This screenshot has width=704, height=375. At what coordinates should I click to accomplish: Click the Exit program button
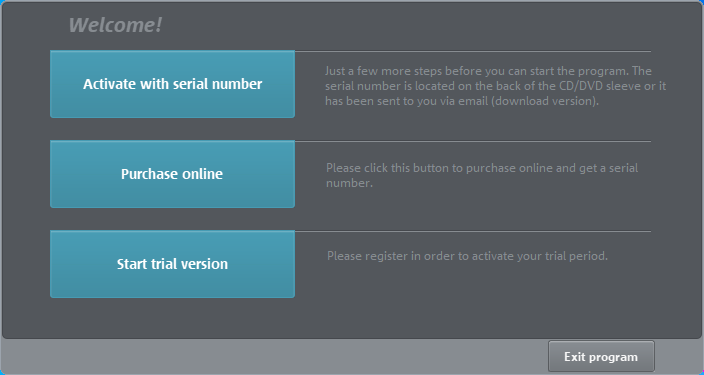(601, 357)
